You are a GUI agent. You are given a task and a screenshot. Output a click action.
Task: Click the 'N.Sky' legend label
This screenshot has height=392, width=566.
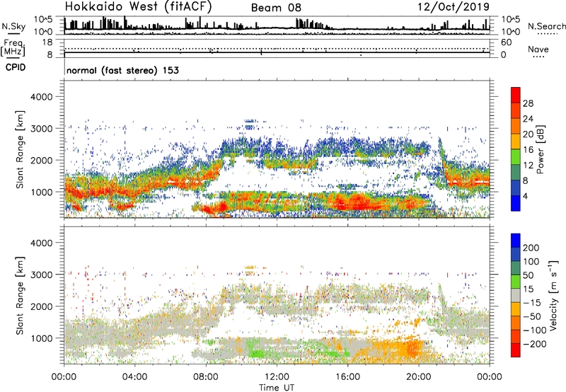click(13, 26)
